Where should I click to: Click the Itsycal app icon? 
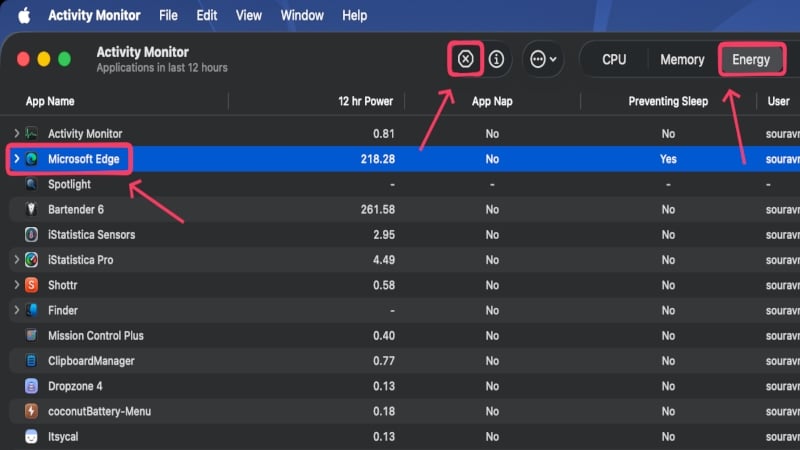(31, 436)
